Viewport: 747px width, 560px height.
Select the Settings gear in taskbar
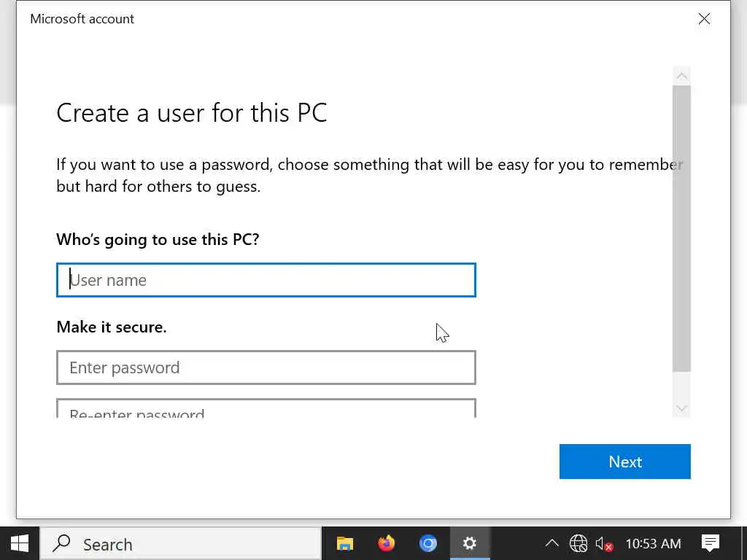pyautogui.click(x=470, y=543)
